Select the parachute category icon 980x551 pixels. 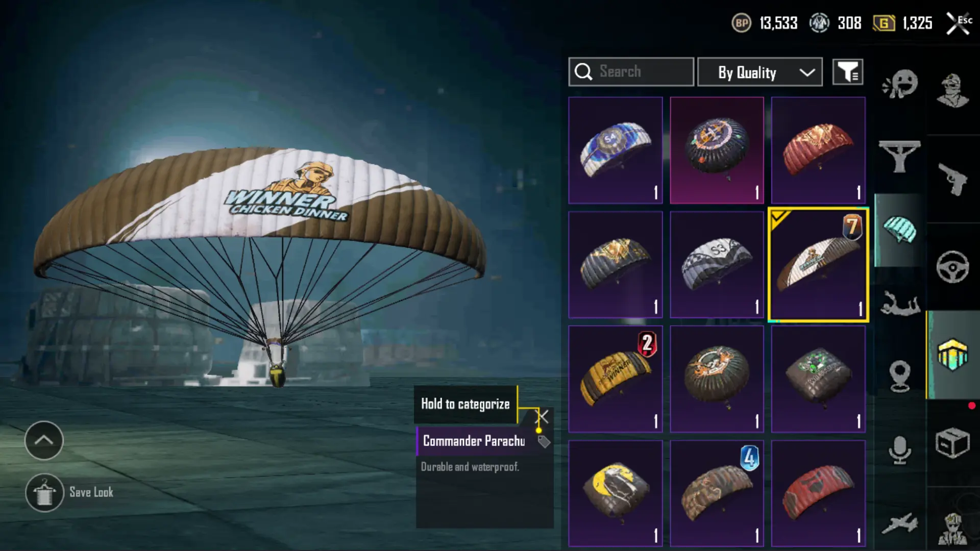(900, 230)
